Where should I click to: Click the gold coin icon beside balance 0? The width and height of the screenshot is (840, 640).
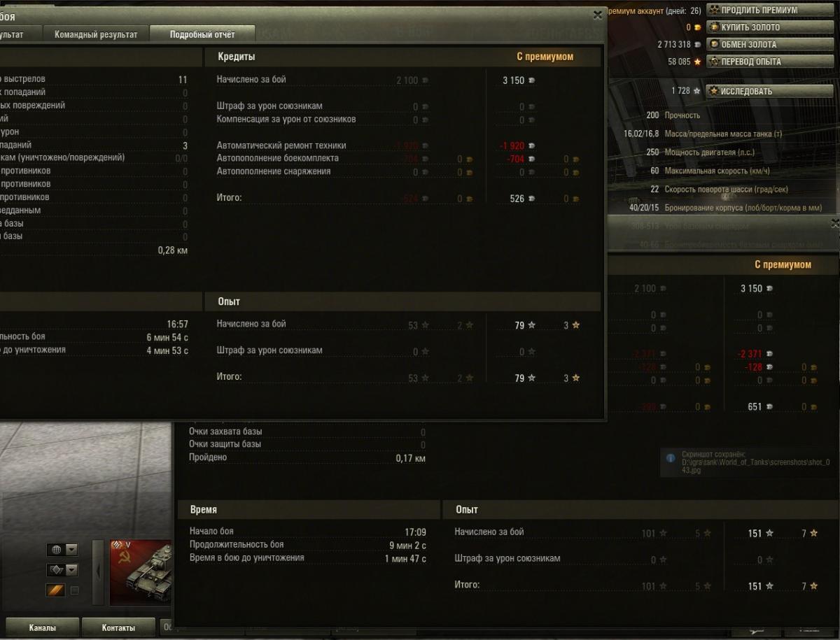(697, 28)
